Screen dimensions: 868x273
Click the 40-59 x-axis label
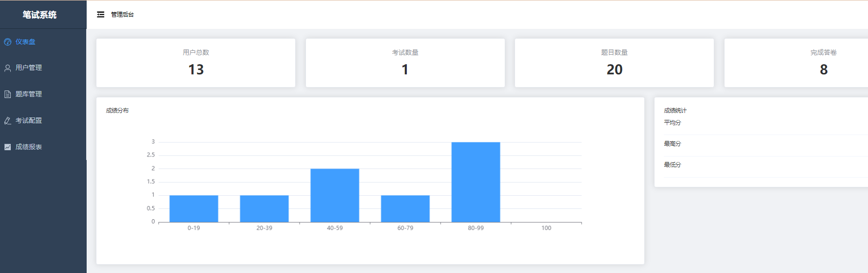pos(335,228)
